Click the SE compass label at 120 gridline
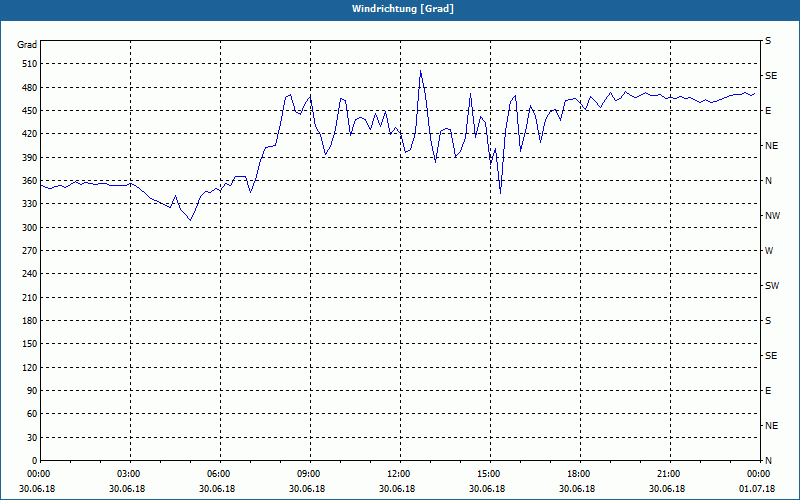This screenshot has height=500, width=800. tap(771, 356)
